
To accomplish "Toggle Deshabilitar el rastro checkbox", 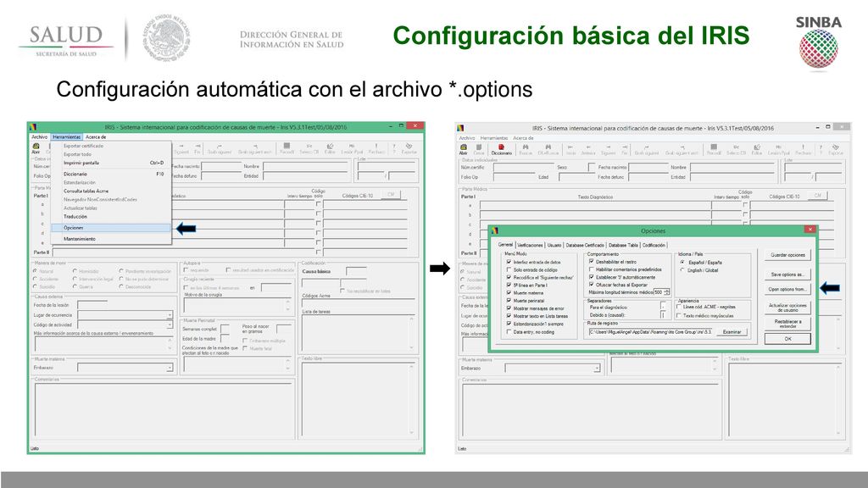I will point(591,261).
